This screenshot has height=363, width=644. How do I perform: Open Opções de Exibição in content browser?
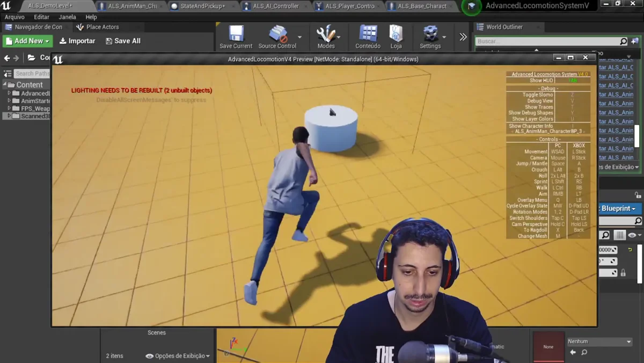click(178, 356)
